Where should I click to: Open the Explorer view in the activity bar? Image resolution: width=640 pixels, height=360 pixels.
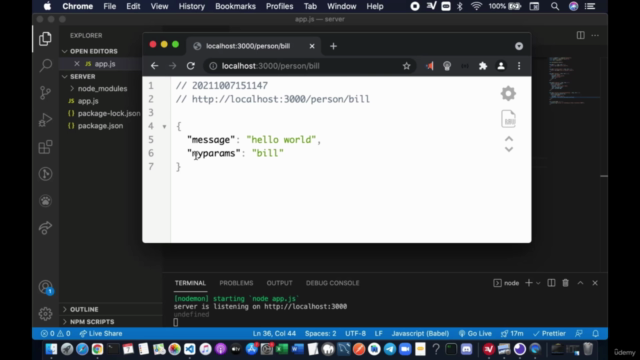pos(45,39)
